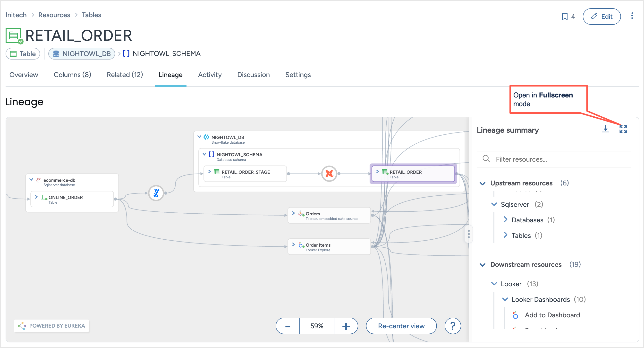Screen dimensions: 644x348
Task: Select the Lineage tab
Action: [170, 75]
